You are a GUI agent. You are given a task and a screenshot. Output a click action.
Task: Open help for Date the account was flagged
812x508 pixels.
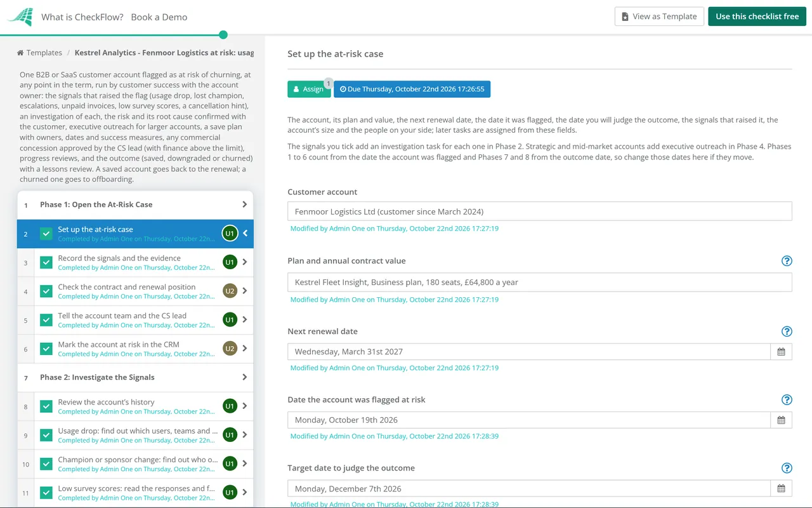pyautogui.click(x=787, y=399)
